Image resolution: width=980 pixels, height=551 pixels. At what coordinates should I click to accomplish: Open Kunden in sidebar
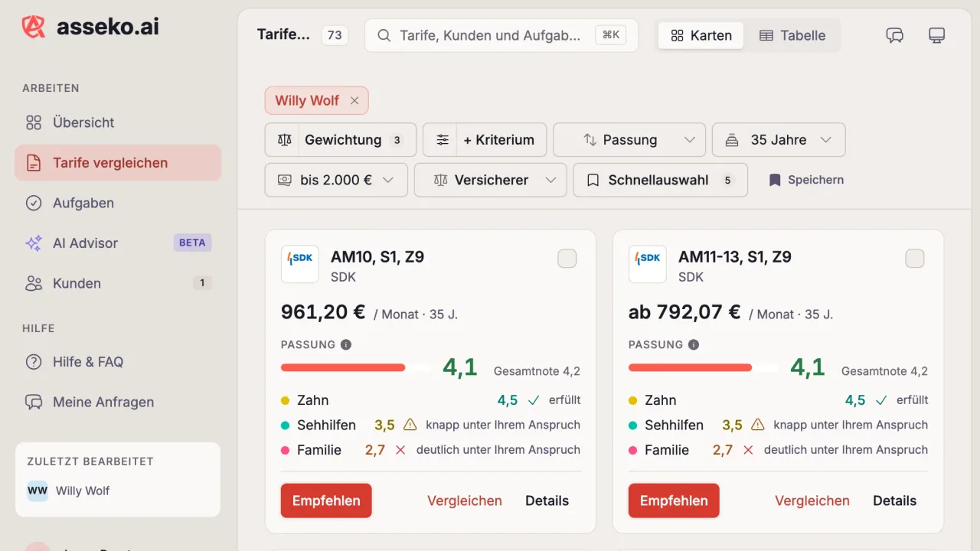pos(118,283)
